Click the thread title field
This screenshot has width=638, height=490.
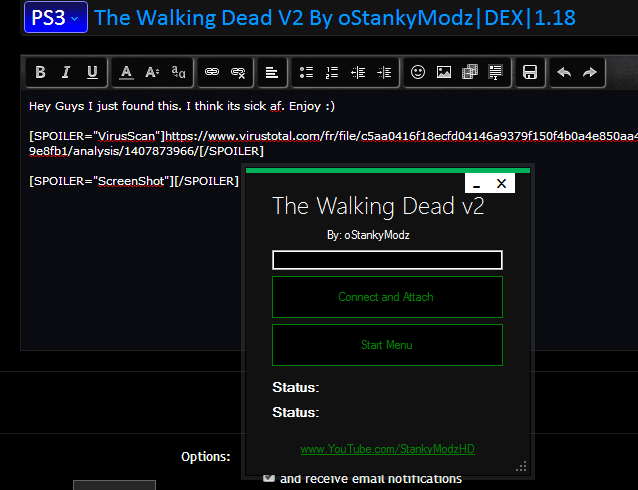coord(334,18)
